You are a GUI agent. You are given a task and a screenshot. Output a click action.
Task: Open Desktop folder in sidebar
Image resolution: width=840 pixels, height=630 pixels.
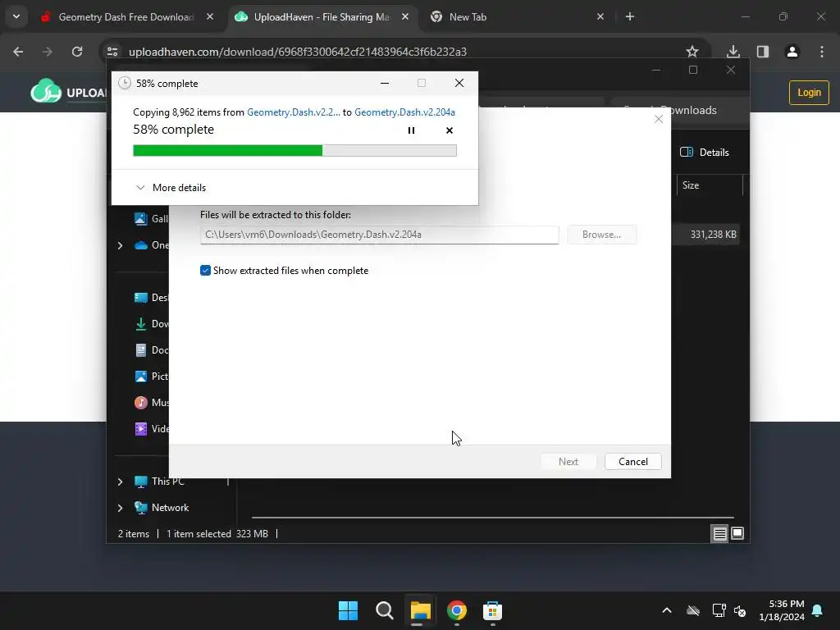pos(151,297)
